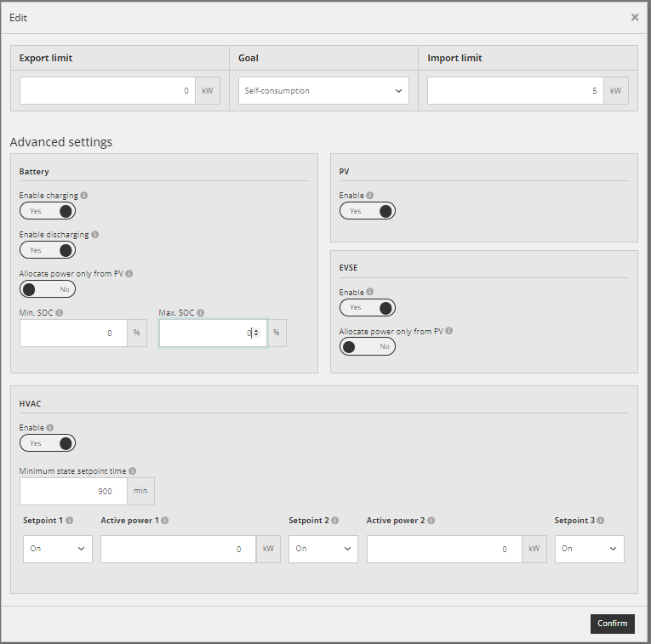View Minimum state setpoint time info icon
Screen dimensions: 651x644
tap(133, 471)
